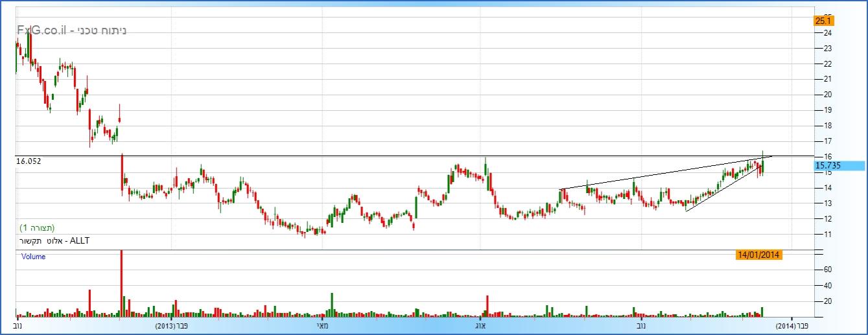Image resolution: width=868 pixels, height=335 pixels.
Task: Select the אוג time axis marker
Action: [480, 326]
